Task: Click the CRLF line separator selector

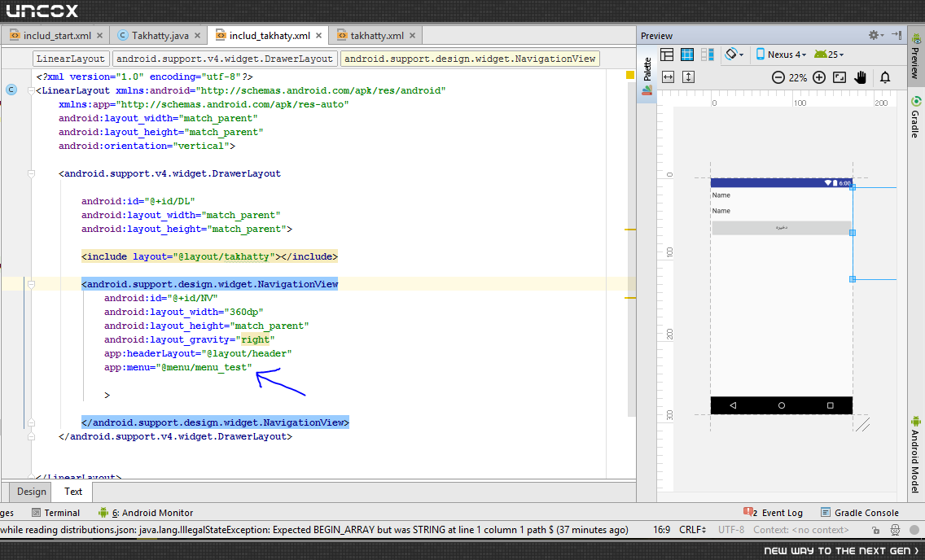Action: click(693, 530)
